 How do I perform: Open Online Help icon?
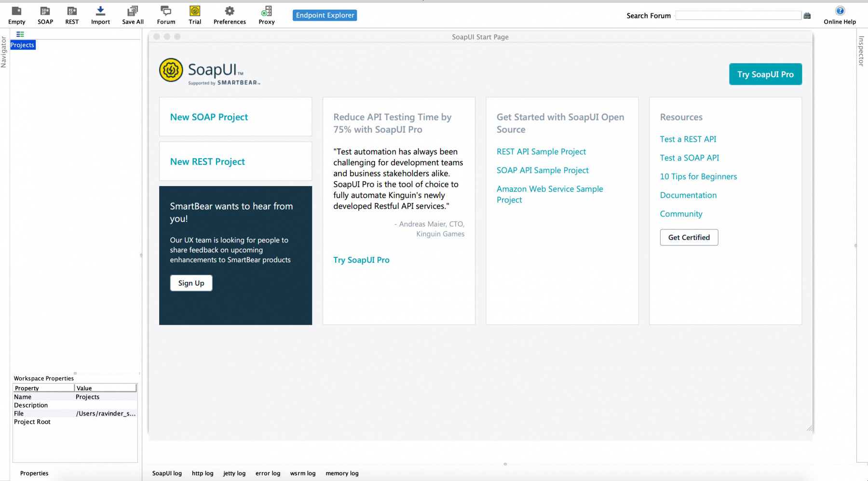pyautogui.click(x=840, y=15)
